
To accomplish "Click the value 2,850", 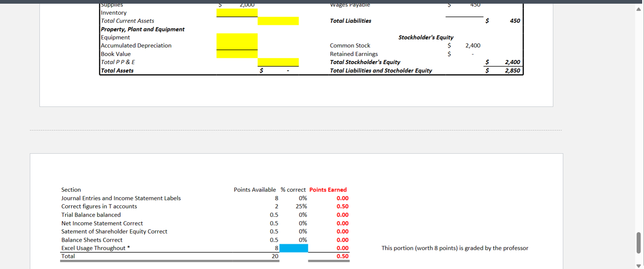I will click(x=512, y=70).
